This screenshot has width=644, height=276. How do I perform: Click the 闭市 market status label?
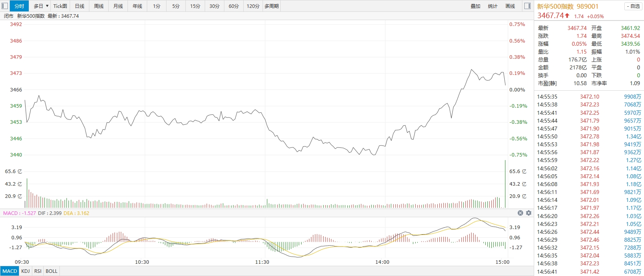pyautogui.click(x=9, y=16)
